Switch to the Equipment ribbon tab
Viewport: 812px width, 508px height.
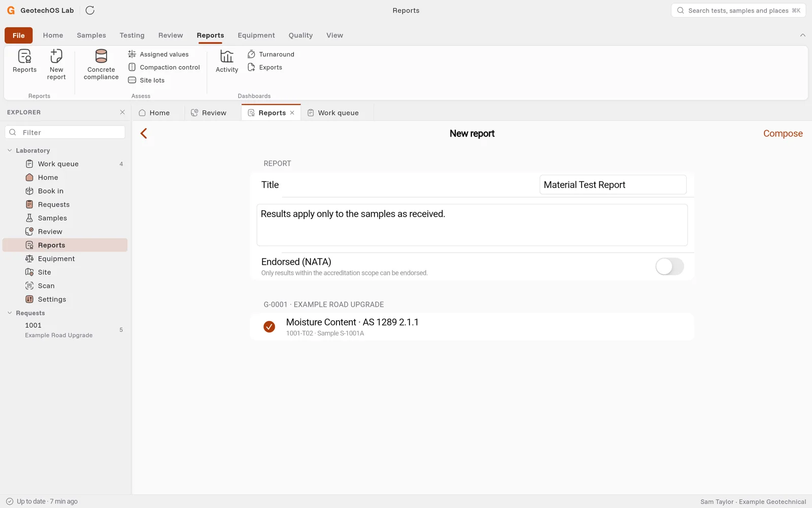click(256, 35)
